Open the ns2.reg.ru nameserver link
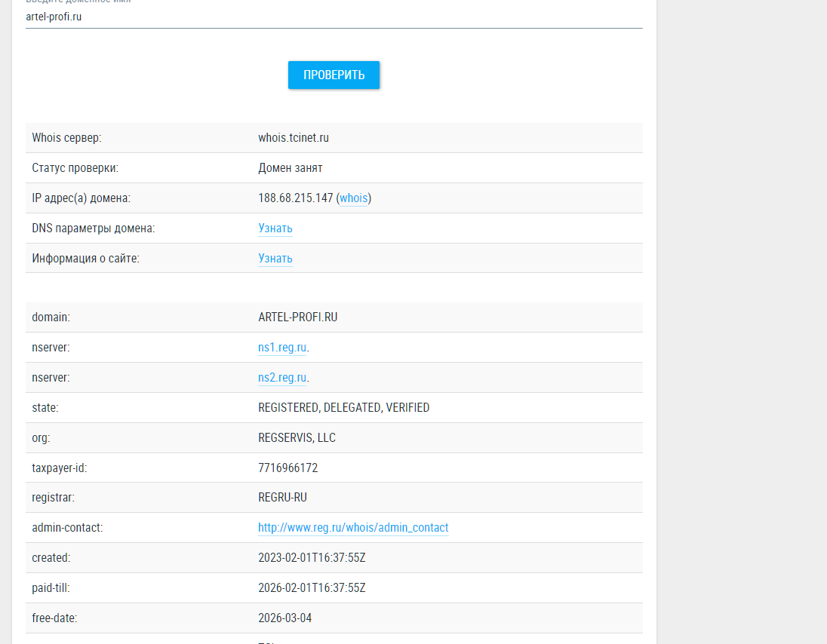The image size is (827, 644). 282,378
